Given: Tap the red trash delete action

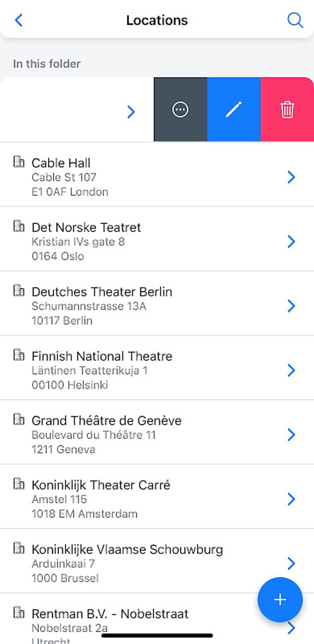Looking at the screenshot, I should pyautogui.click(x=287, y=110).
